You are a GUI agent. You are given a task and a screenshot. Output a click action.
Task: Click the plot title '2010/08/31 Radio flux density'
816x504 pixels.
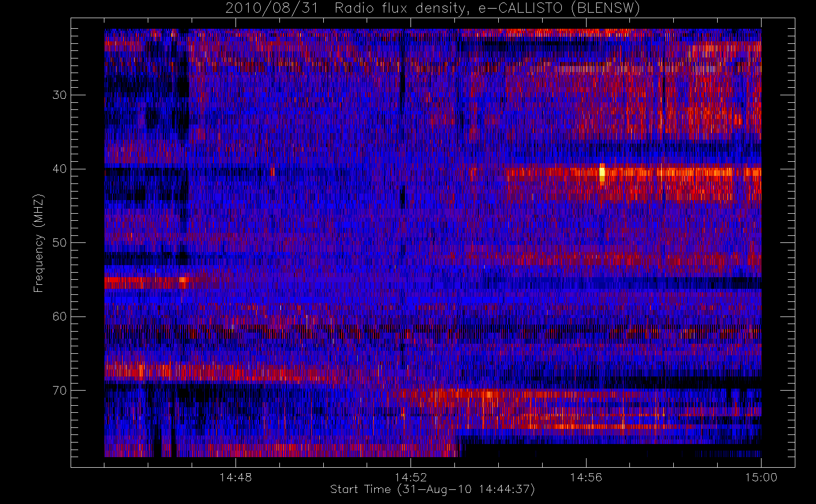coord(432,9)
